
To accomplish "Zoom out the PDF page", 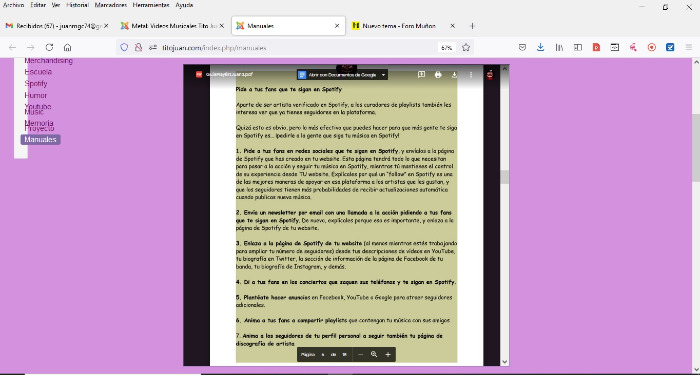I will [361, 354].
